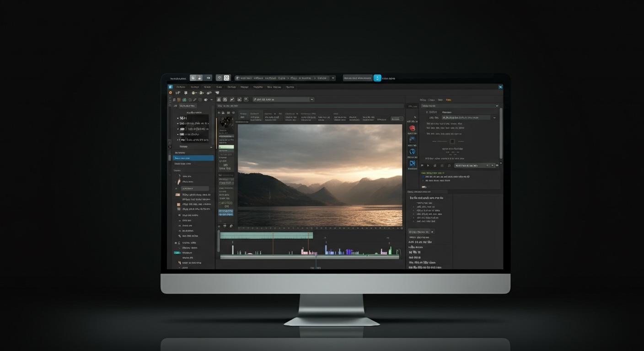
Task: Click the text input field in the right panel
Action: coord(466,117)
